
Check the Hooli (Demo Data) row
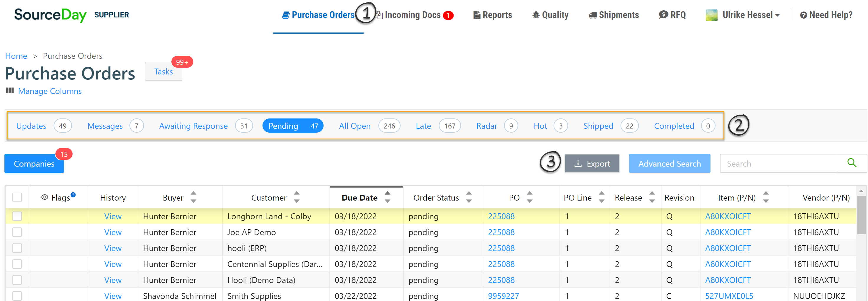coord(17,280)
